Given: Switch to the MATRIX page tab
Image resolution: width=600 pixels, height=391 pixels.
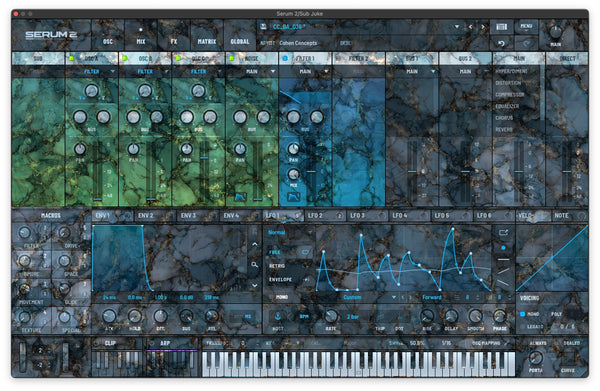Looking at the screenshot, I should 207,36.
